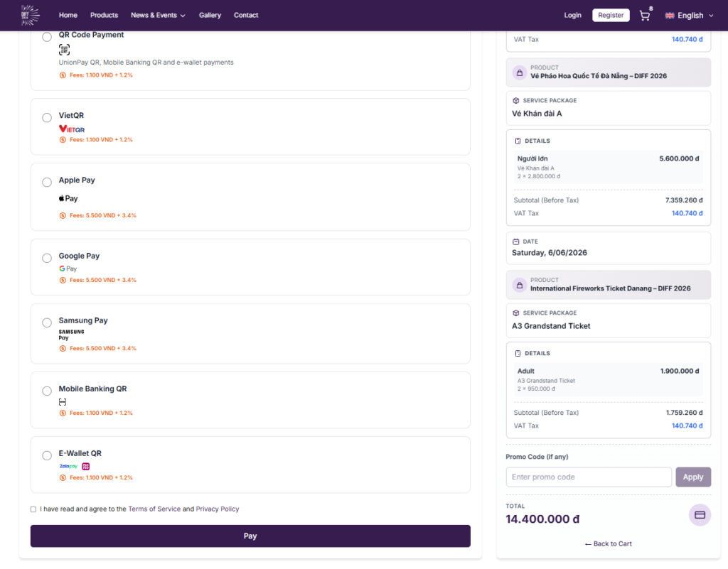728x569 pixels.
Task: Click the Login link
Action: tap(572, 16)
